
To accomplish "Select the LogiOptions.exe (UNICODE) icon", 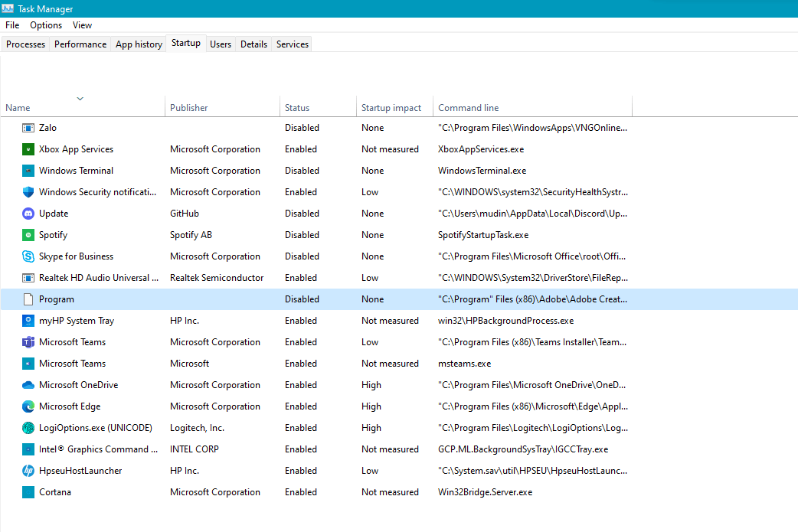I will click(x=24, y=428).
